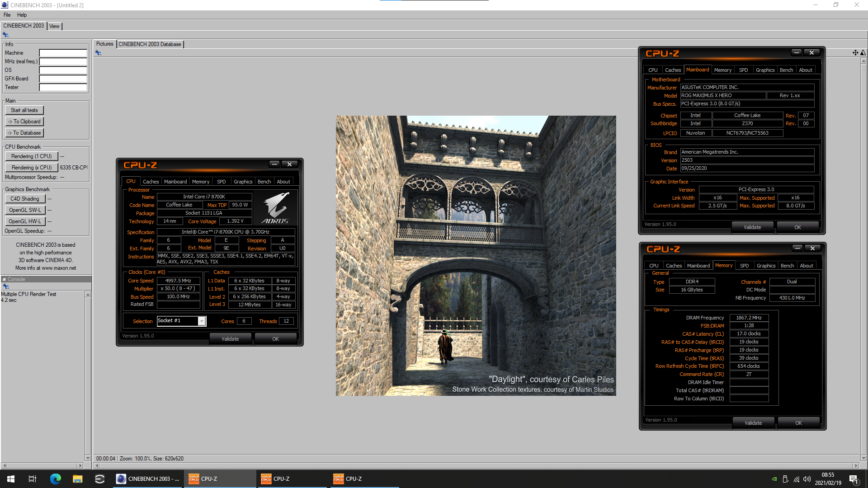Click the Tester input field
Viewport: 868px width, 488px height.
[x=63, y=87]
